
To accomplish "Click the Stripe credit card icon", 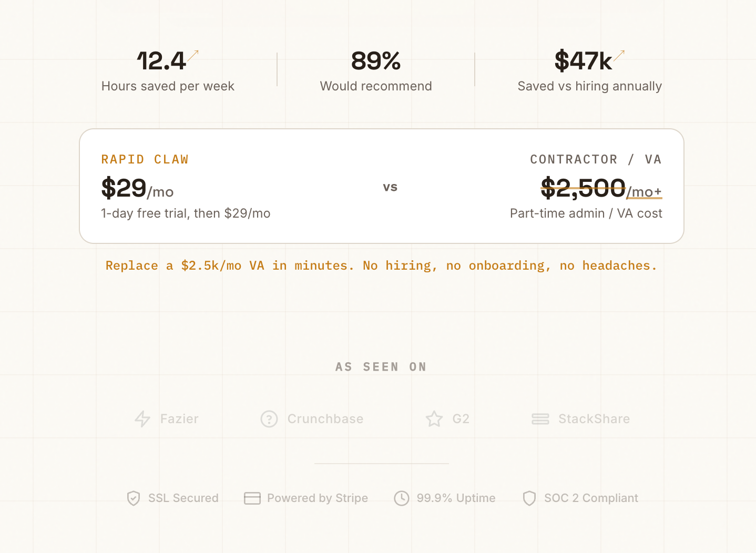I will pyautogui.click(x=252, y=498).
